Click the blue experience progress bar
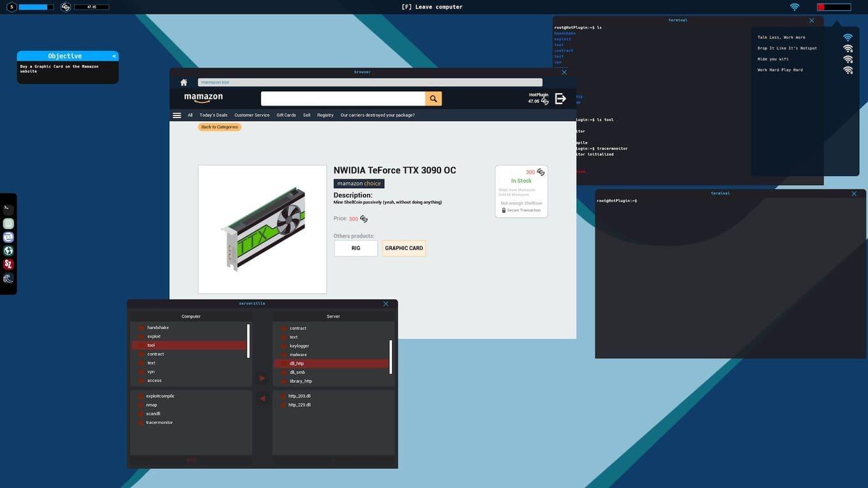This screenshot has width=868, height=488. click(x=36, y=7)
